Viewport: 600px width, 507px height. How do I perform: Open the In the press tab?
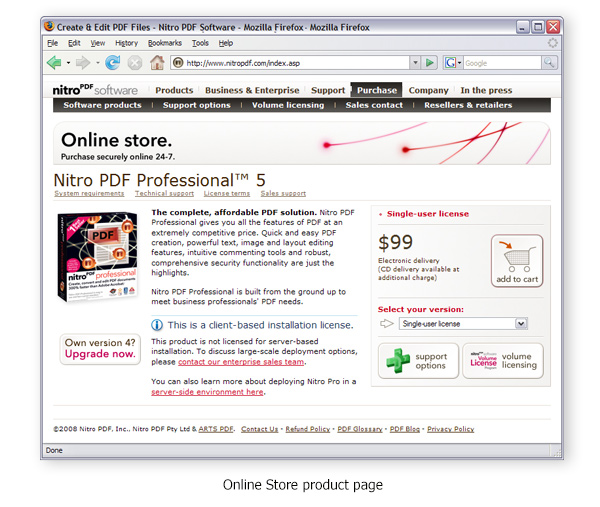tap(486, 90)
